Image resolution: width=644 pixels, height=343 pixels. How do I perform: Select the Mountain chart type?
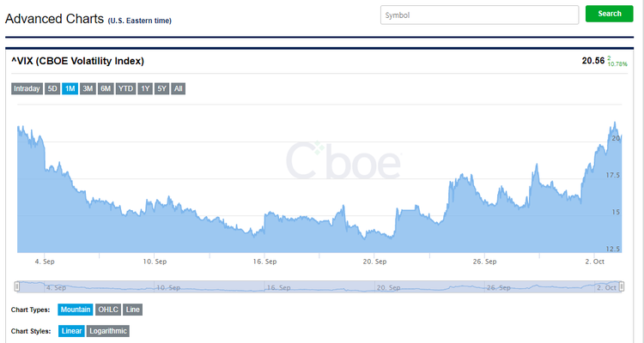[76, 310]
